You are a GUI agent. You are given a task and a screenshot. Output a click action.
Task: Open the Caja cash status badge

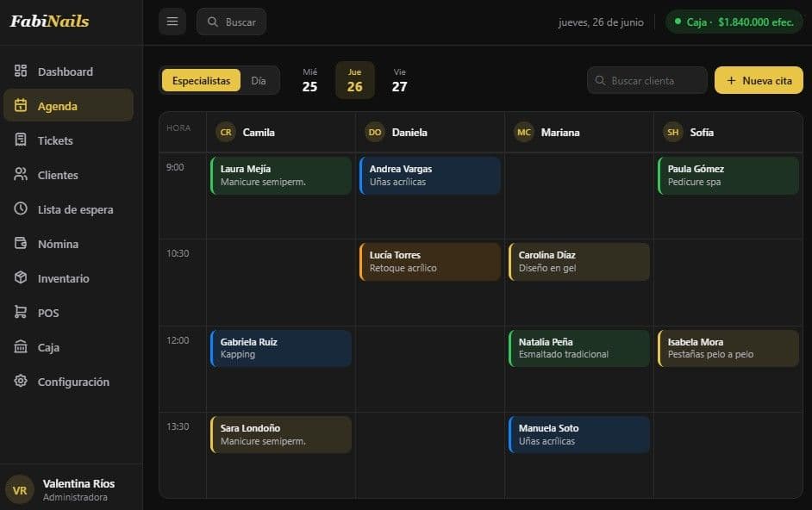click(734, 22)
